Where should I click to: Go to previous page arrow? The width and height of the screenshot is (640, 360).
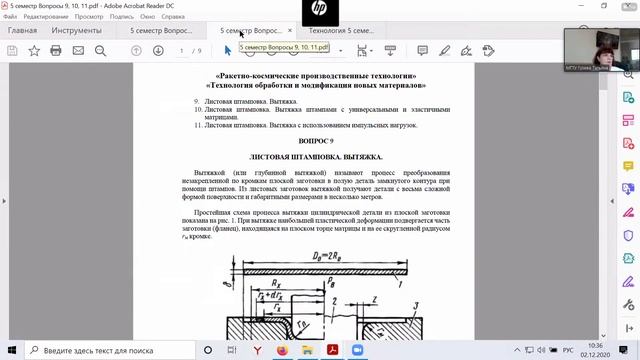click(136, 51)
